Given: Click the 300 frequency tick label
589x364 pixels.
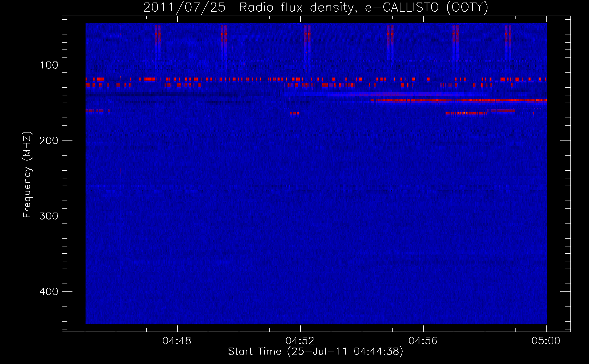Looking at the screenshot, I should tap(49, 216).
